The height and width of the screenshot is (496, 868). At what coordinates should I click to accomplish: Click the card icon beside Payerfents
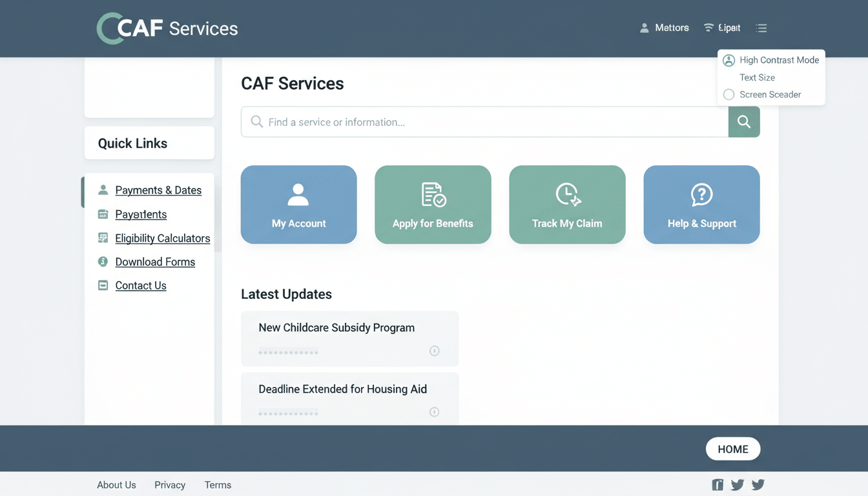(103, 214)
